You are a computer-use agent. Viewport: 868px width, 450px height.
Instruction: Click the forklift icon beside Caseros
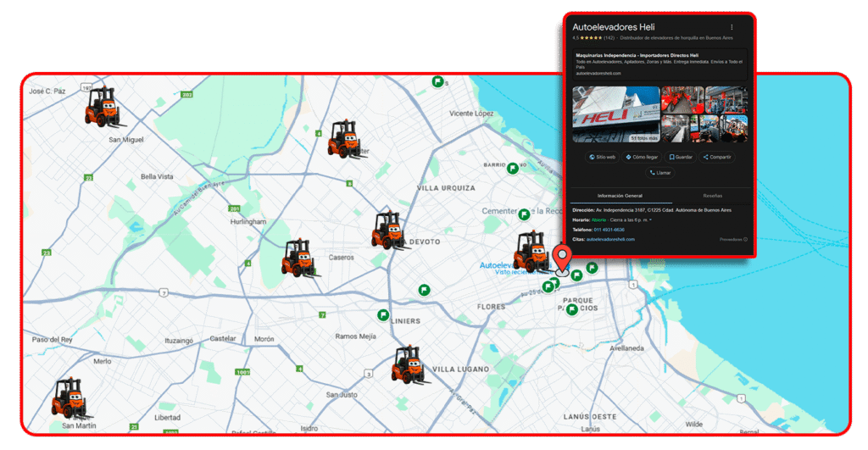[299, 258]
